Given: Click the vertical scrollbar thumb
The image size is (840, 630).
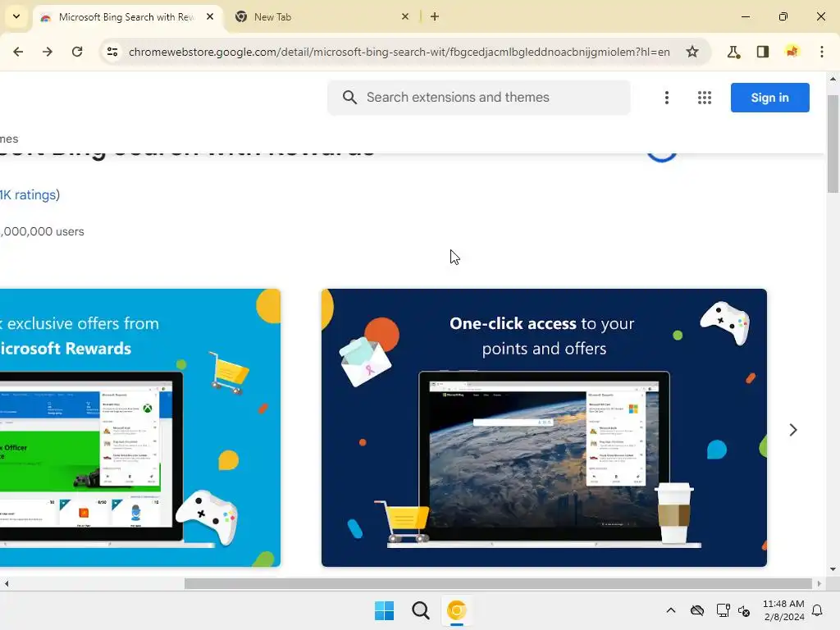Looking at the screenshot, I should pos(833,144).
